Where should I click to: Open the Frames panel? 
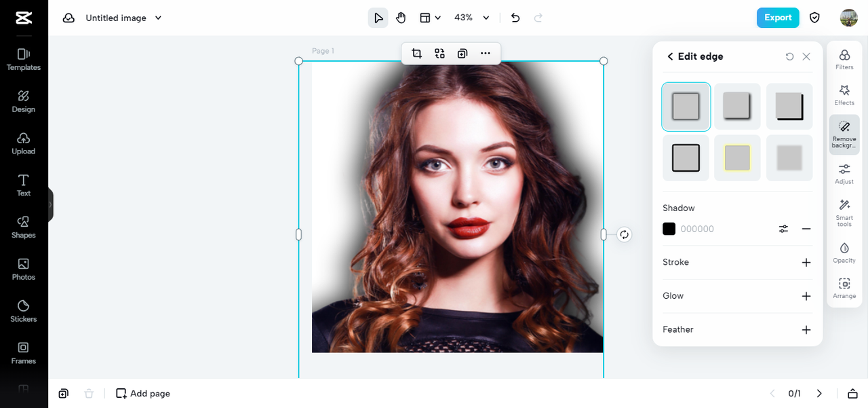[24, 353]
